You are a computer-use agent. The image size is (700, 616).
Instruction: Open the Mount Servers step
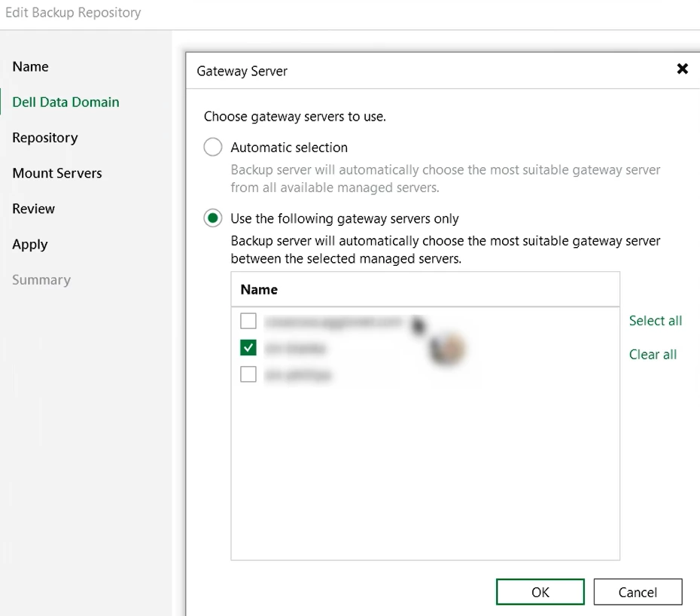coord(57,173)
